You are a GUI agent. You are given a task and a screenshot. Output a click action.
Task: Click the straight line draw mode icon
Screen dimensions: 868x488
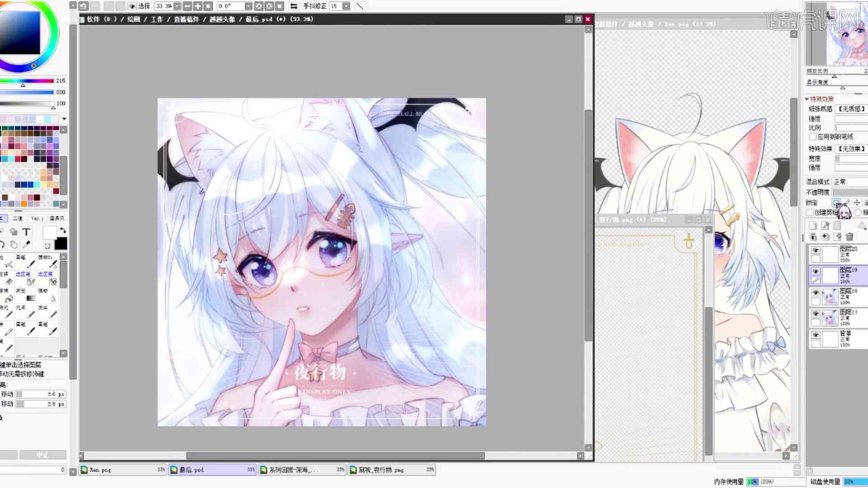(x=360, y=6)
